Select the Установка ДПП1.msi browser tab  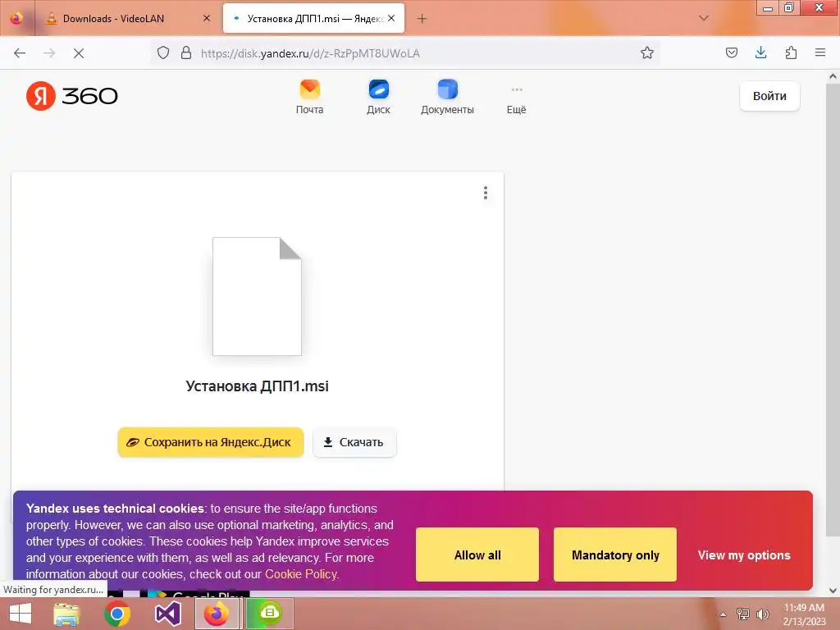(313, 18)
